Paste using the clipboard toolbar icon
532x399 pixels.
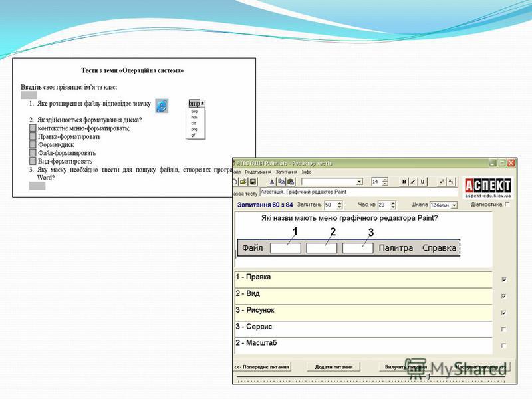tap(291, 182)
